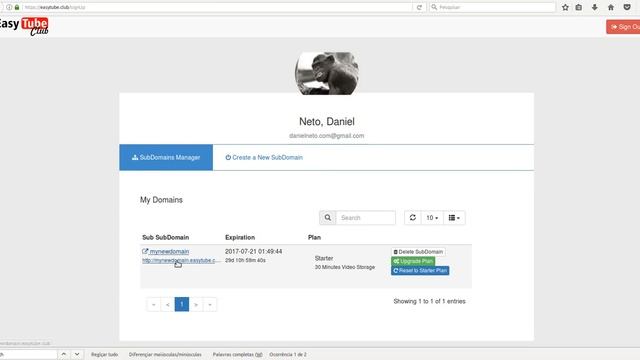Click the email address under Neto, Daniel
The height and width of the screenshot is (360, 640).
coord(327,136)
